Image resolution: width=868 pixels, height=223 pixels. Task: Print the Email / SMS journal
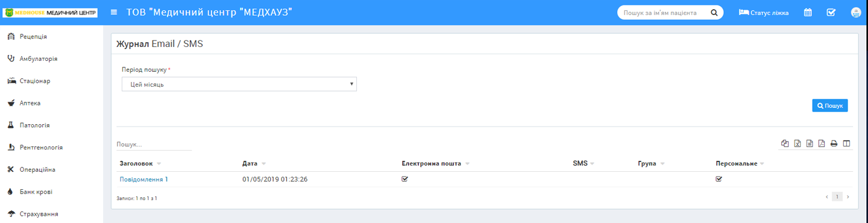(x=834, y=143)
